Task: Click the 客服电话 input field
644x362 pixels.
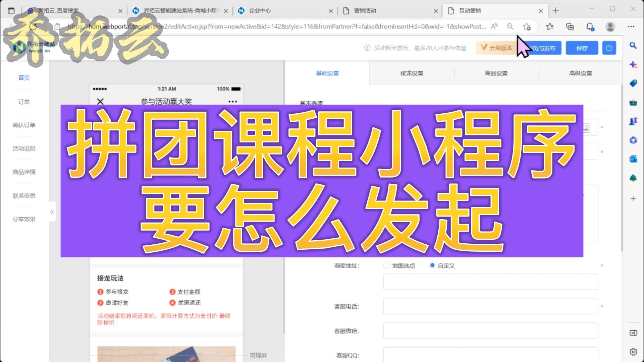Action: click(490, 306)
